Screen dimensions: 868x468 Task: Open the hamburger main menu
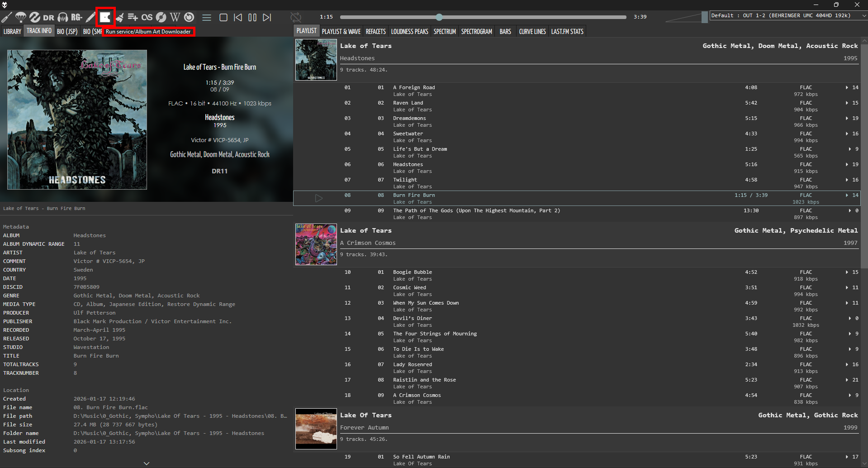(207, 17)
